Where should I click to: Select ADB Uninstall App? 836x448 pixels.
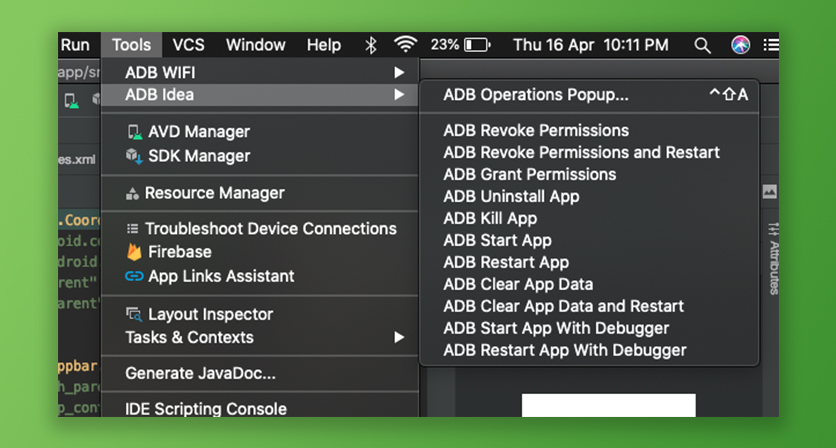pyautogui.click(x=589, y=196)
